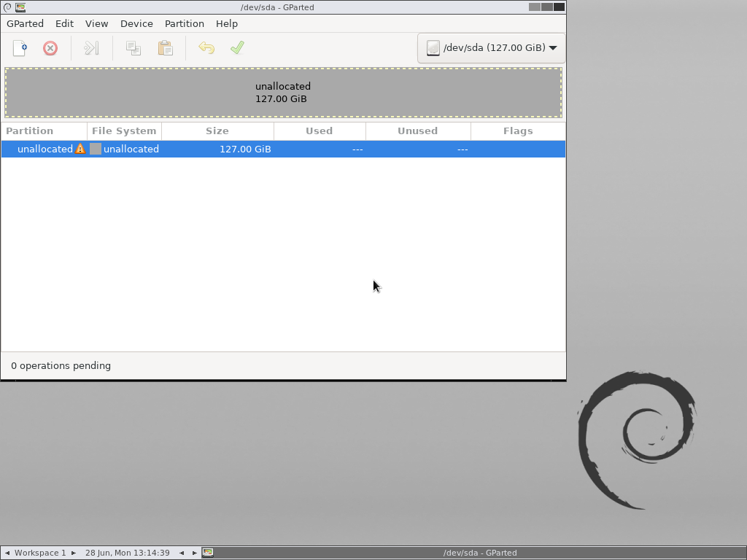Click previous window arrow in taskbar
This screenshot has width=747, height=560.
pos(182,553)
